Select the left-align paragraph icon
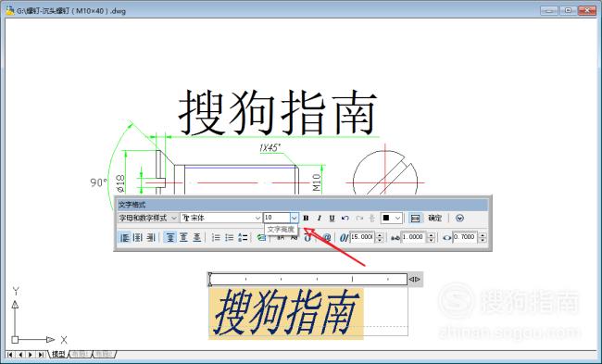This screenshot has height=364, width=602. [124, 238]
